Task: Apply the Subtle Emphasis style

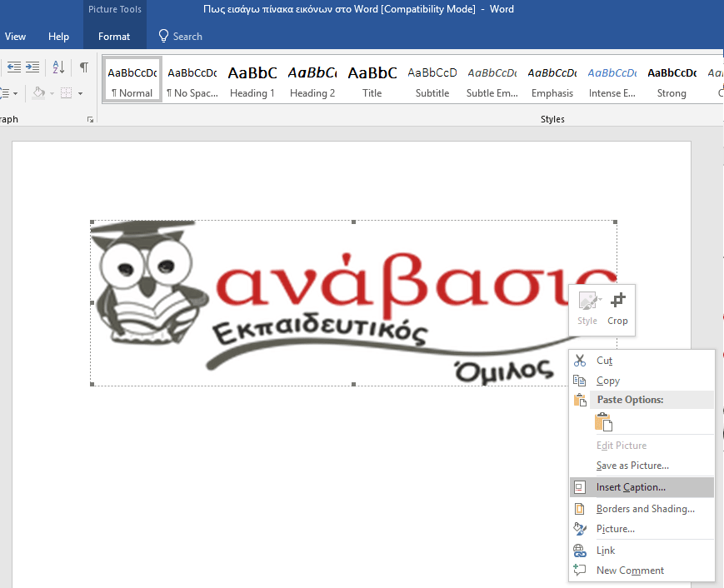Action: (492, 79)
